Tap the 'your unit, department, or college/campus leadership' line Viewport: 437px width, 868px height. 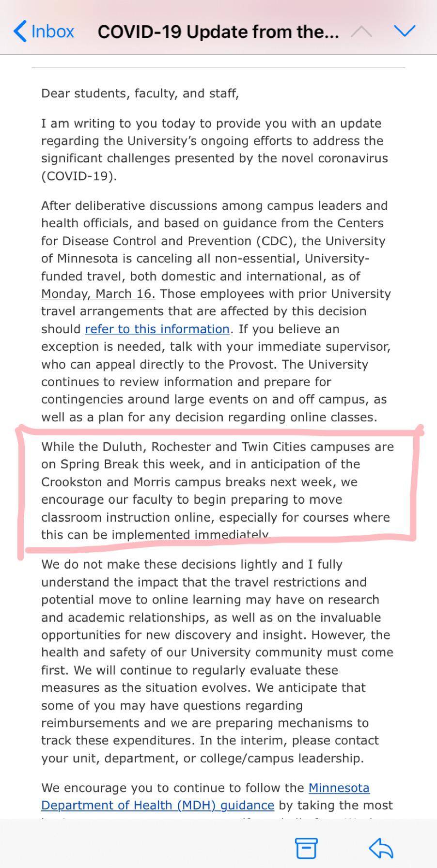point(203,758)
